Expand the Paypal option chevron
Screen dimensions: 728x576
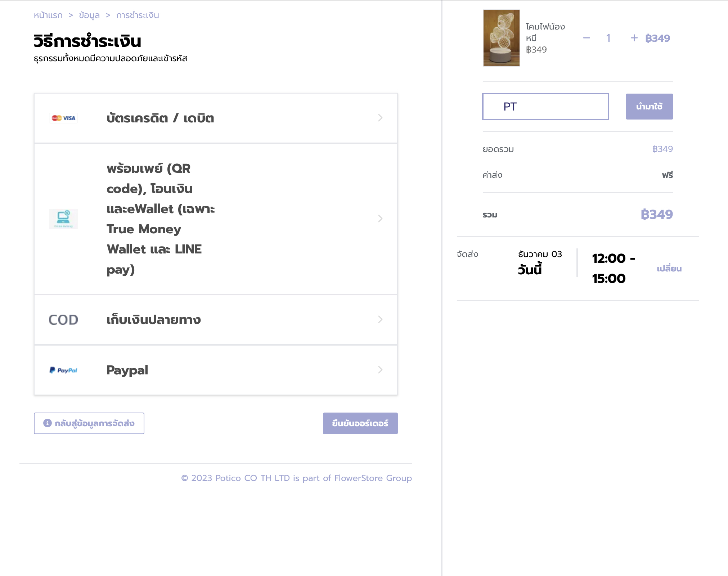(x=380, y=370)
